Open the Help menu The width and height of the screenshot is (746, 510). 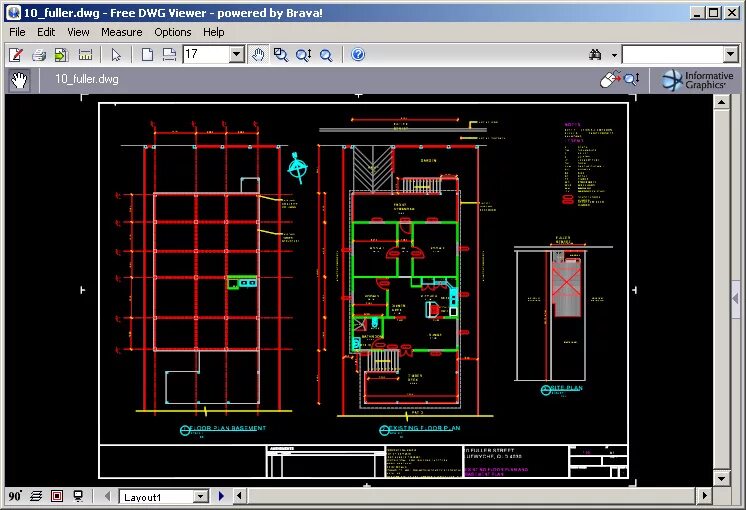pyautogui.click(x=214, y=32)
